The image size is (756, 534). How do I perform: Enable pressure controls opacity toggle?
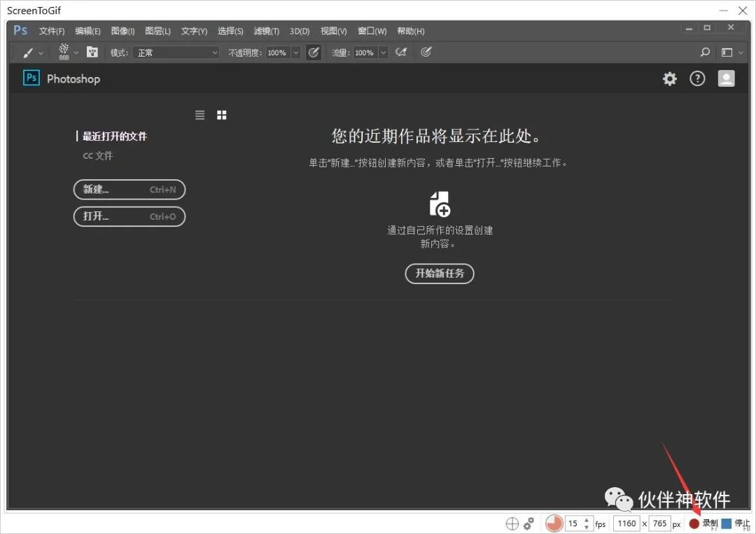(314, 52)
